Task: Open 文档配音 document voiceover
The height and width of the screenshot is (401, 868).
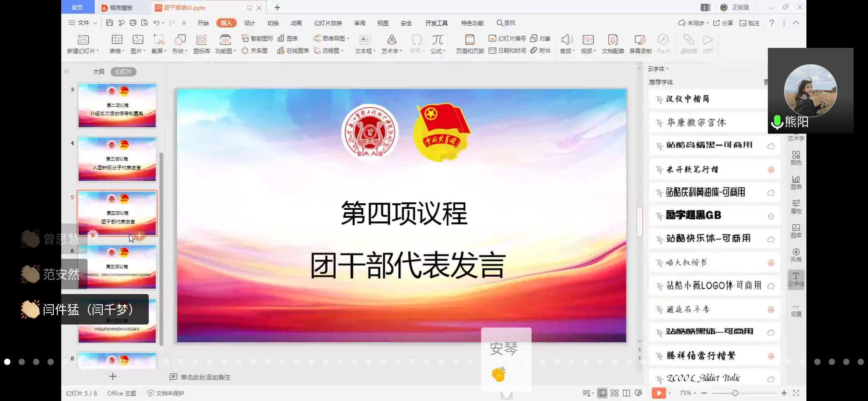Action: [x=613, y=44]
